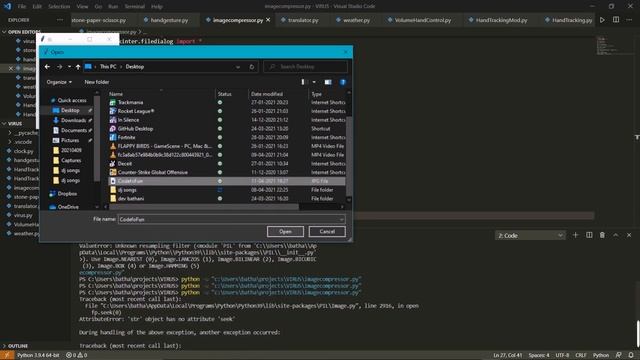
Task: Run the Python file in VS Code
Action: click(x=602, y=20)
